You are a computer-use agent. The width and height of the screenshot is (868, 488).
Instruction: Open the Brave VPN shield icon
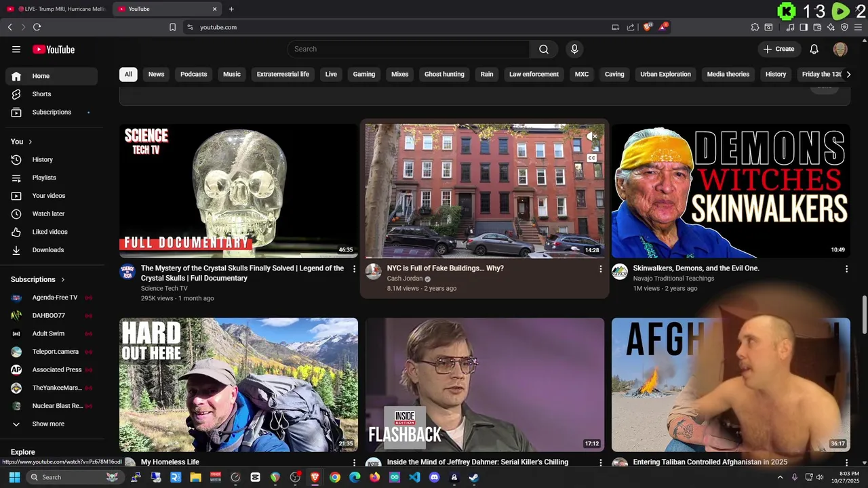coord(844,27)
